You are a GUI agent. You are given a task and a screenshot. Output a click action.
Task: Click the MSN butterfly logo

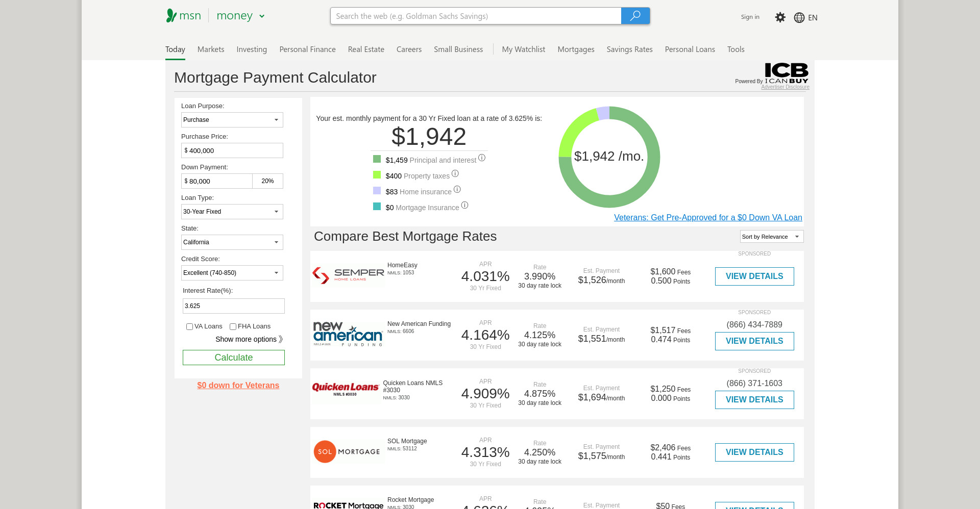coord(171,15)
